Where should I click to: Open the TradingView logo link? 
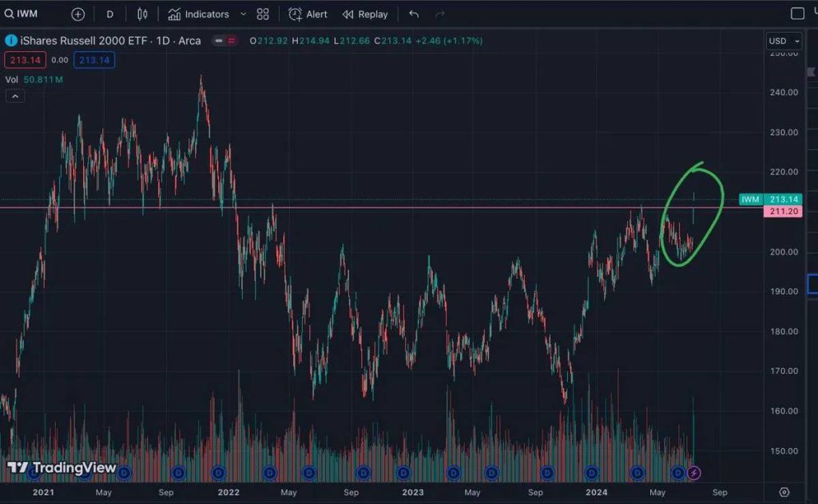point(62,468)
